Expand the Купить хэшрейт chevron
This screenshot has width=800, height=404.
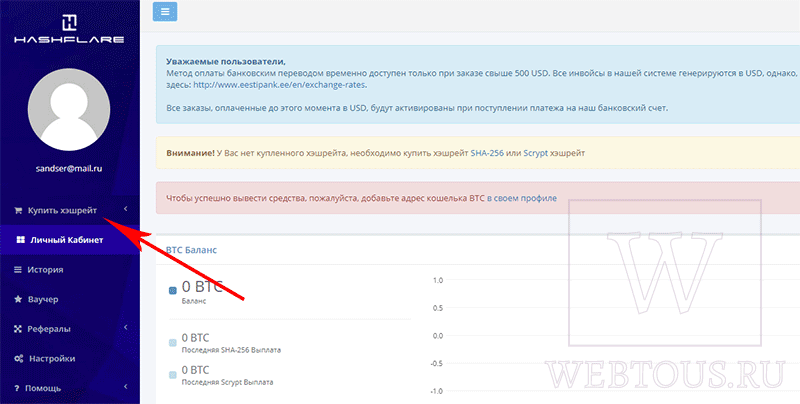[x=126, y=209]
